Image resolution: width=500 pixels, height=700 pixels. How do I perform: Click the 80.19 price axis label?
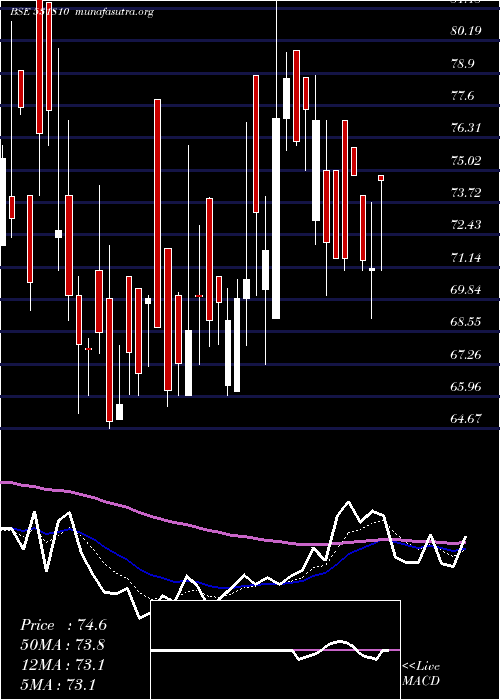point(467,31)
